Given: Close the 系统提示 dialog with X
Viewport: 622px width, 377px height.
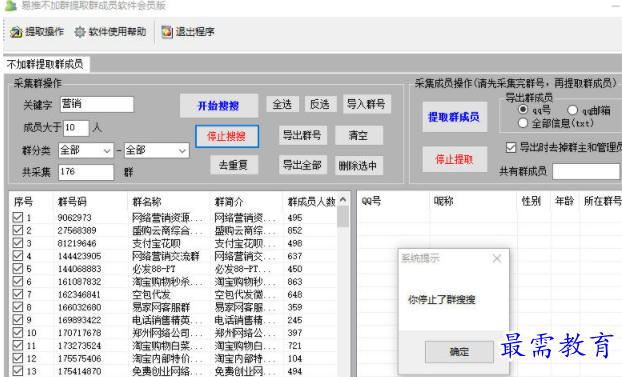Looking at the screenshot, I should coord(497,259).
